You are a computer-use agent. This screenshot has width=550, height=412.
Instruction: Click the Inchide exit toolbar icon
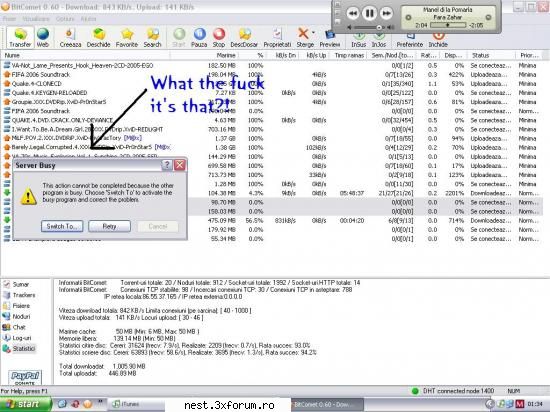point(438,40)
